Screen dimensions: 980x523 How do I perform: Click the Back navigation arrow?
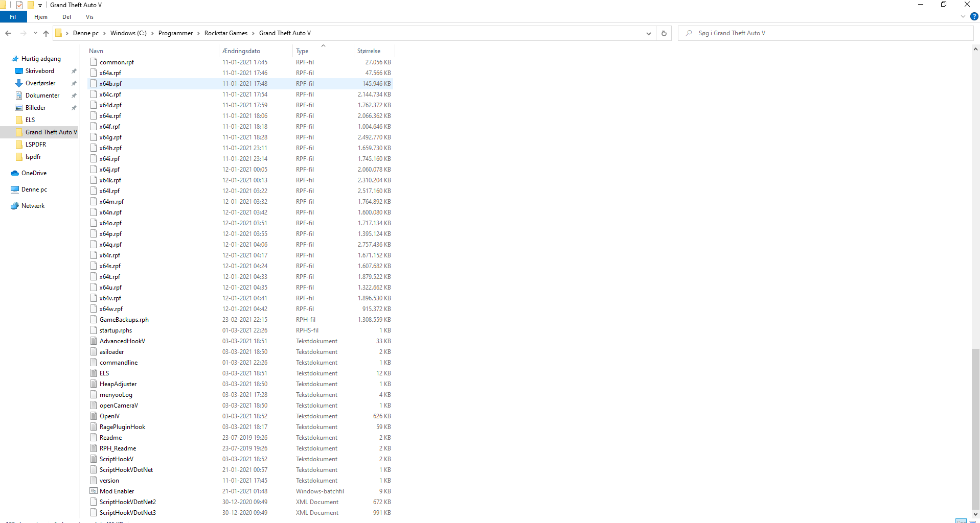[x=8, y=33]
